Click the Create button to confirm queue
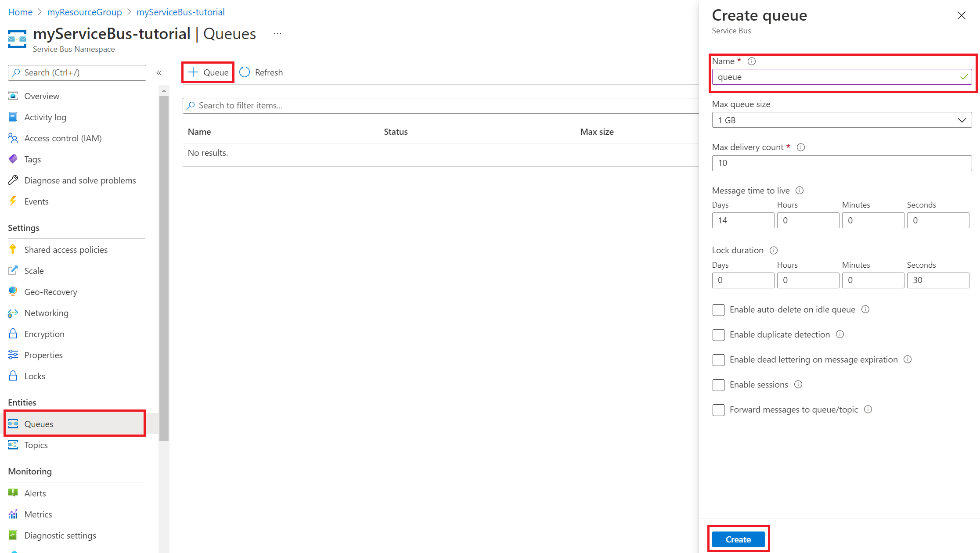The height and width of the screenshot is (553, 980). pos(738,539)
